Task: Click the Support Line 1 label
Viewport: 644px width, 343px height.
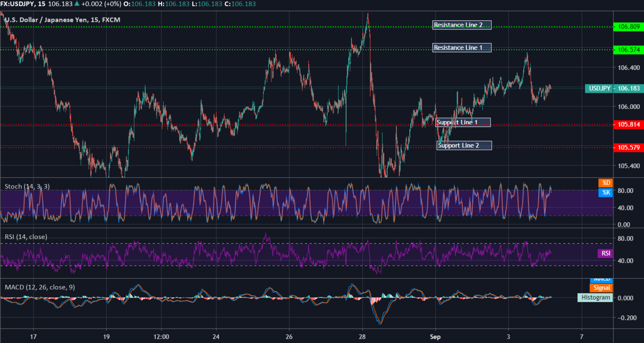Action: (463, 122)
